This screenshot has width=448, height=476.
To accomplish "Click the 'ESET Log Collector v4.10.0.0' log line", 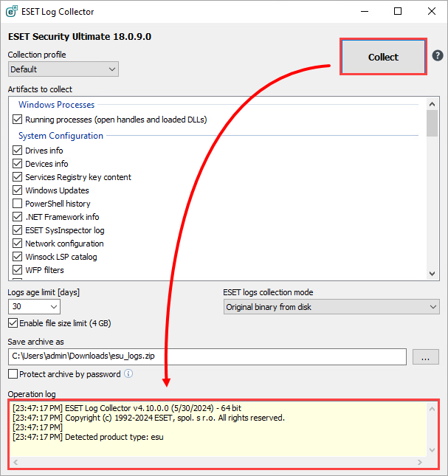I will (x=127, y=408).
